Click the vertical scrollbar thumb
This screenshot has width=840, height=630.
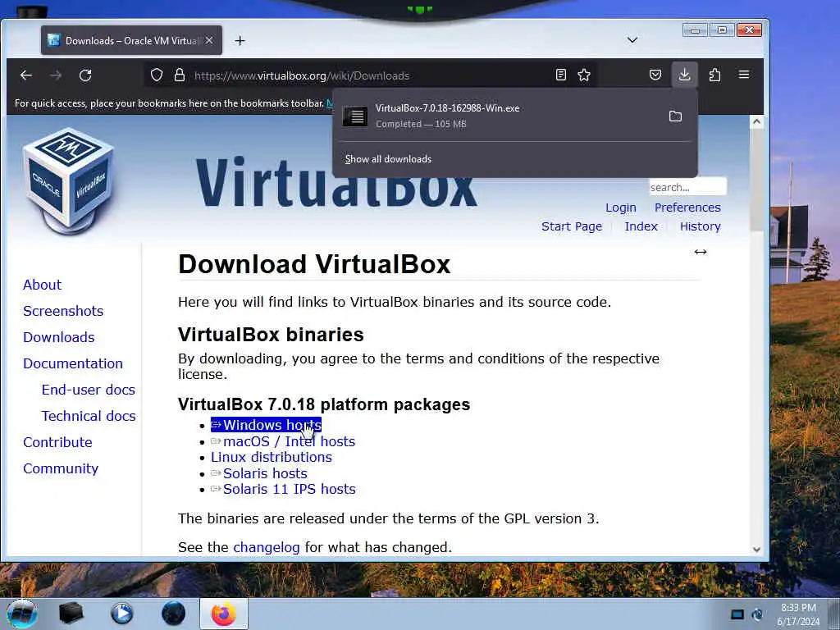756,180
